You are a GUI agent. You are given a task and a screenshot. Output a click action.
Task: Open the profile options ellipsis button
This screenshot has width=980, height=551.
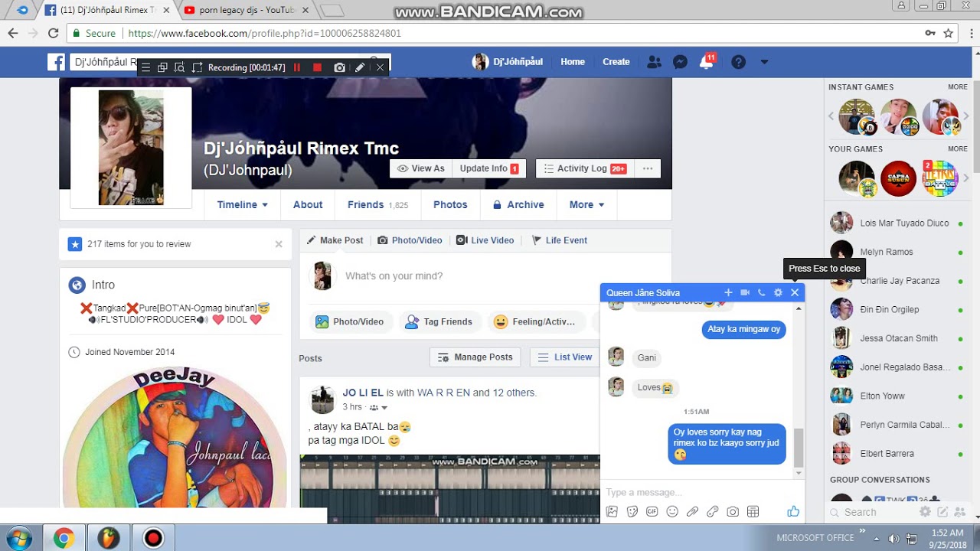point(648,168)
